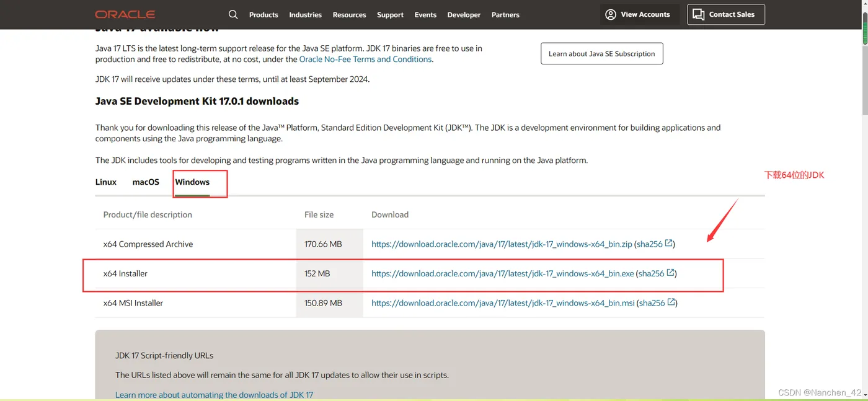Download jdk-17_windows-x64_bin.exe link
Screen dimensions: 868x401
pos(503,273)
